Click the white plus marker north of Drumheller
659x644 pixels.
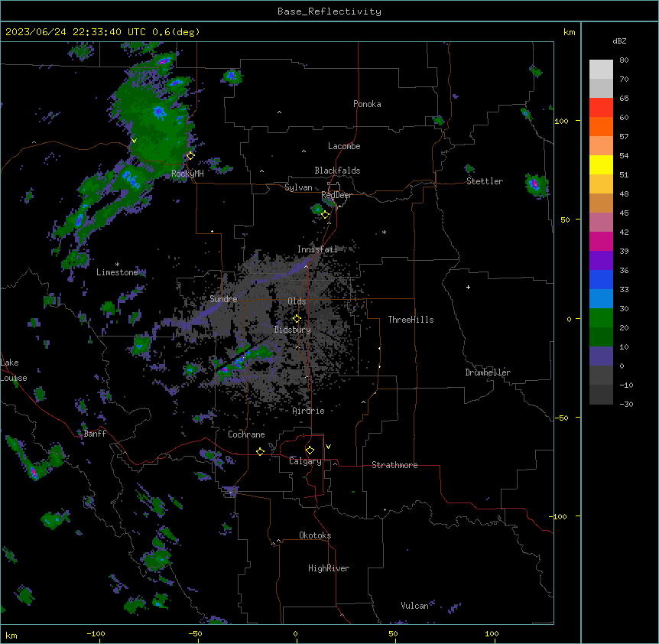(x=468, y=287)
